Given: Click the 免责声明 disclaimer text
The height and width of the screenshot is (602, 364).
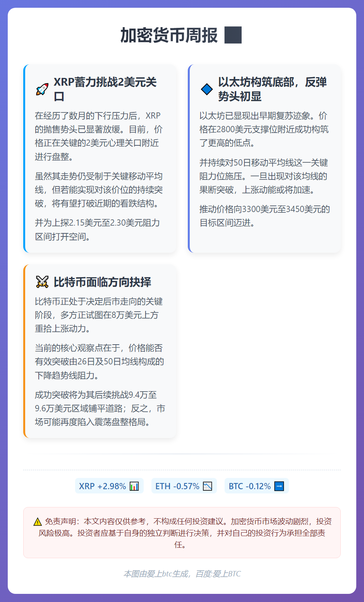Looking at the screenshot, I should pos(182,533).
